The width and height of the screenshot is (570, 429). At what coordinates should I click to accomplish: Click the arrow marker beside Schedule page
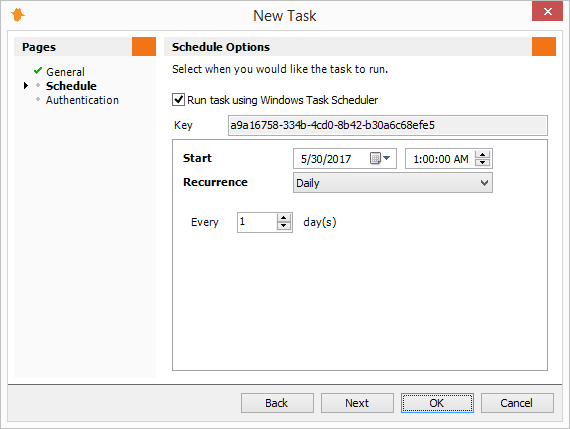coord(25,86)
